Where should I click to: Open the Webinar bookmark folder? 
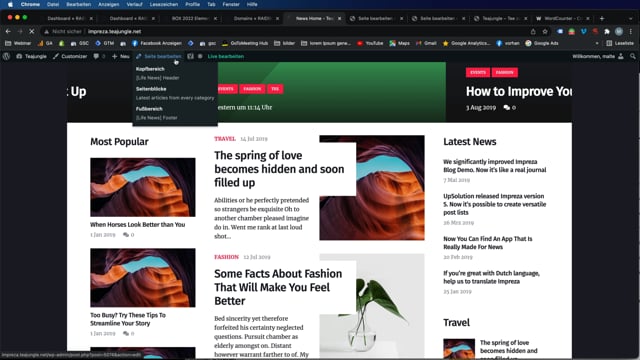pyautogui.click(x=18, y=43)
